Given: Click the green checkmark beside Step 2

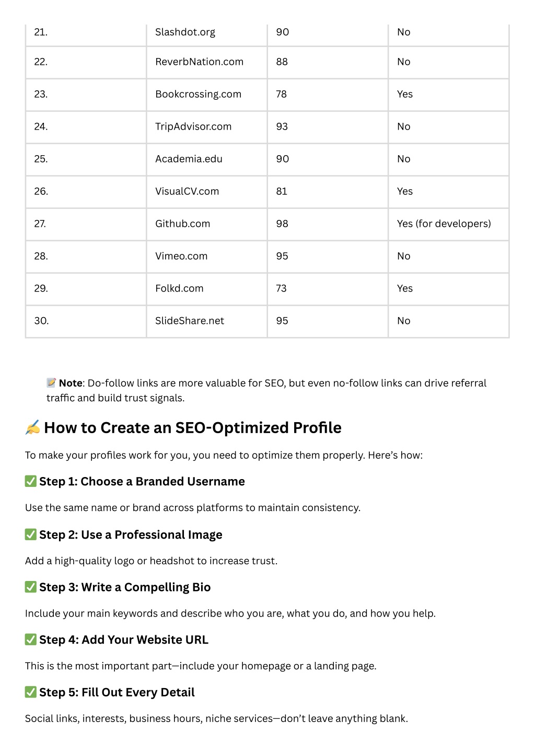Looking at the screenshot, I should click(31, 534).
